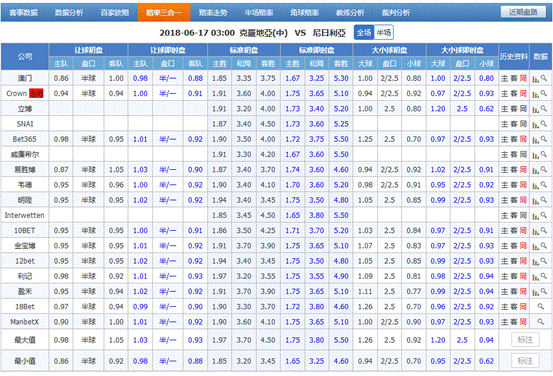Click the 大小球即时盘 column group header

coord(462,50)
